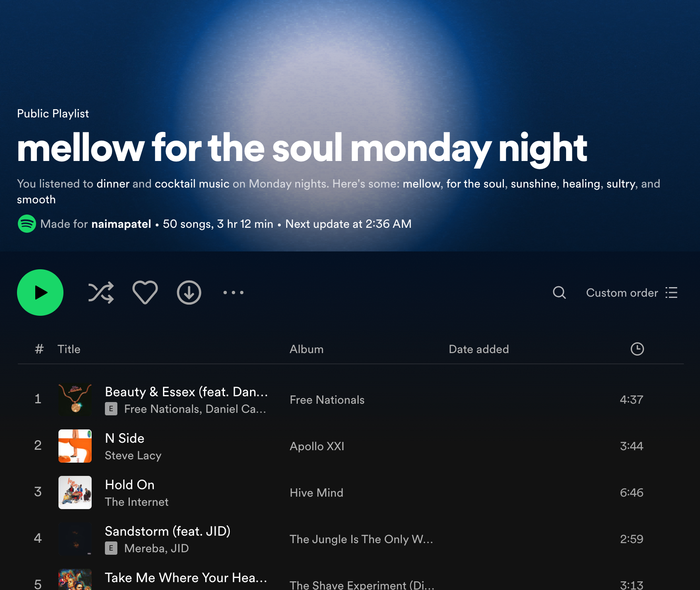Download the playlist for offline listening
The image size is (700, 590).
[x=189, y=293]
